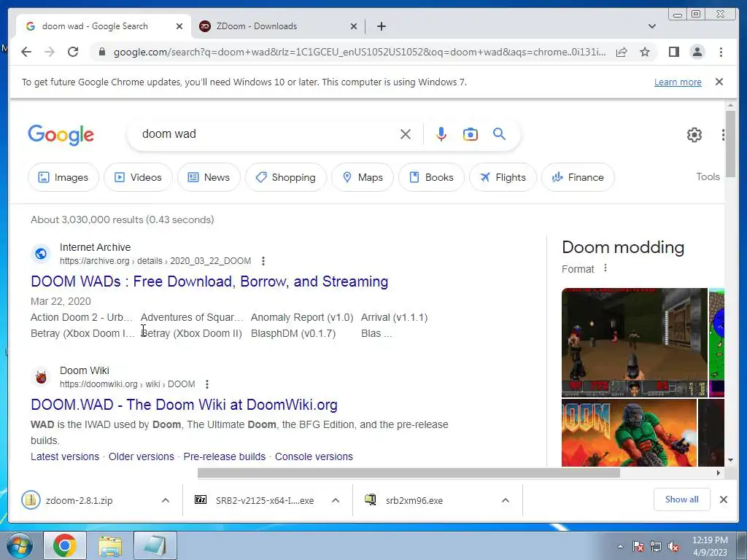Open the Doom gameplay screenshot thumbnail
The height and width of the screenshot is (560, 747).
click(x=635, y=343)
